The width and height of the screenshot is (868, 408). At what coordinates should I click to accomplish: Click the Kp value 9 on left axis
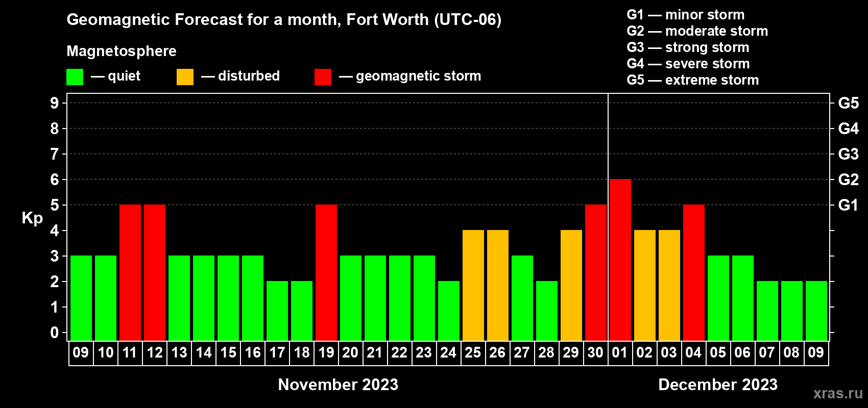pyautogui.click(x=55, y=103)
